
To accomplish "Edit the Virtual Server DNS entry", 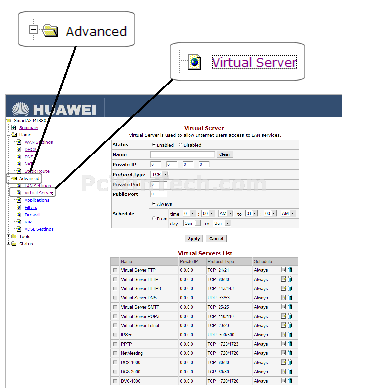I will (283, 297).
